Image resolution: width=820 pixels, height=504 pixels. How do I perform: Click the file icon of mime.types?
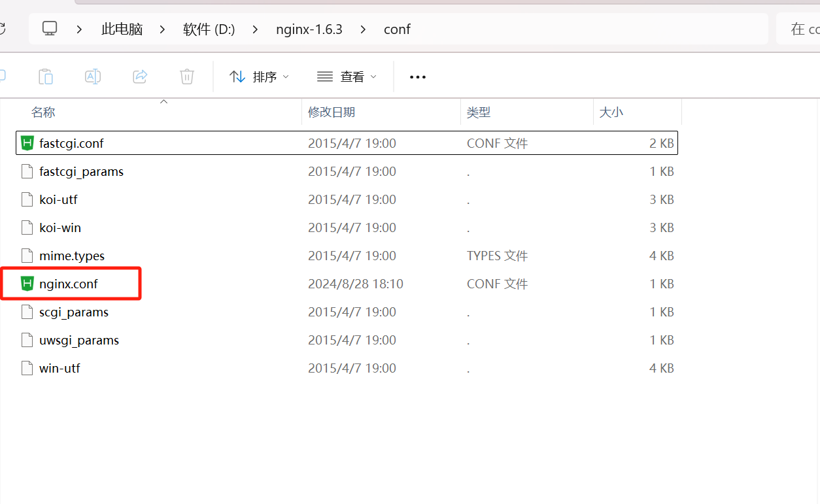click(27, 256)
